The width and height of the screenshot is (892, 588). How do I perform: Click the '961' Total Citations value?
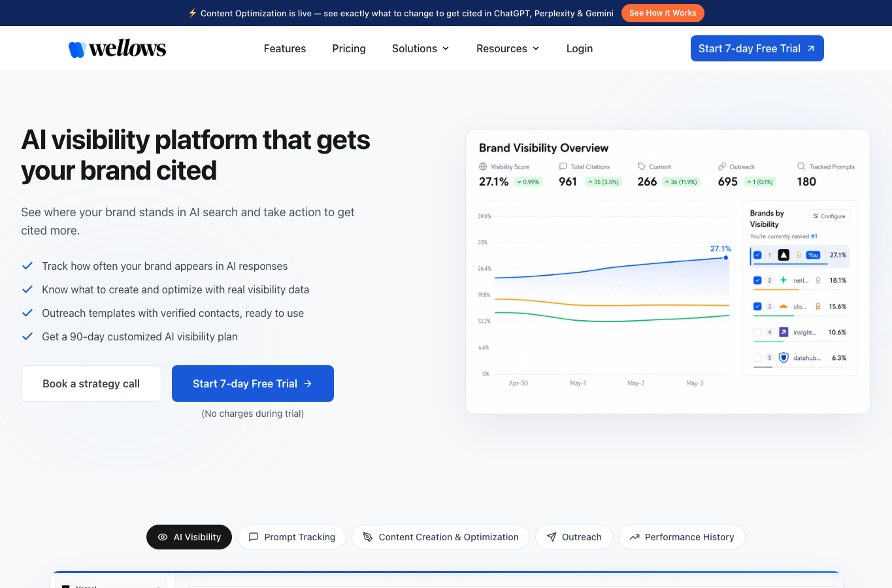(568, 182)
